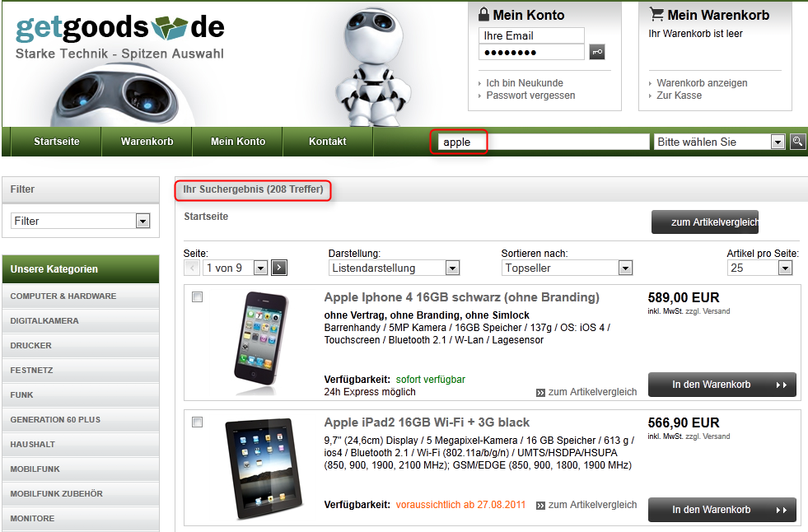Click the previous page arrow icon
The width and height of the screenshot is (808, 532).
pyautogui.click(x=190, y=267)
